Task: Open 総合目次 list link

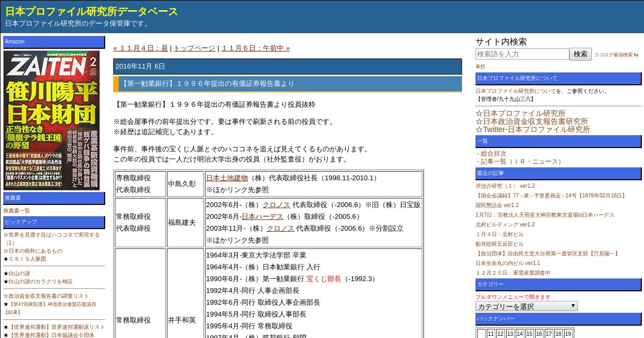Action: [493, 153]
